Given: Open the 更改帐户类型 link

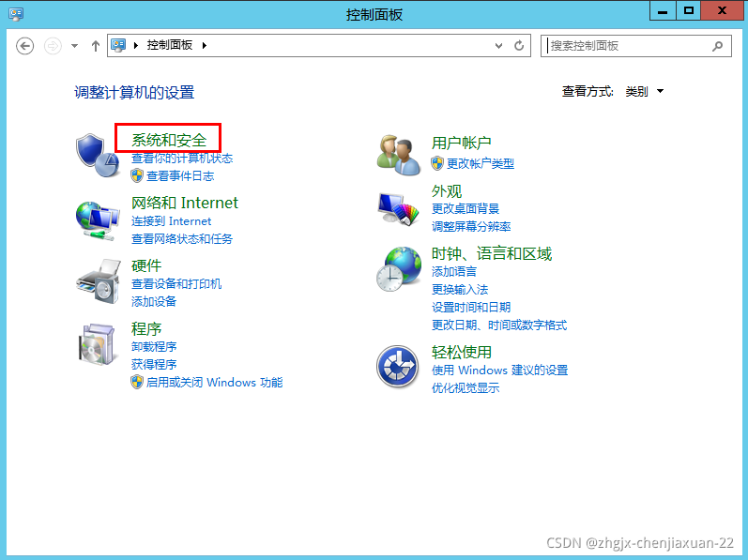Looking at the screenshot, I should point(480,163).
